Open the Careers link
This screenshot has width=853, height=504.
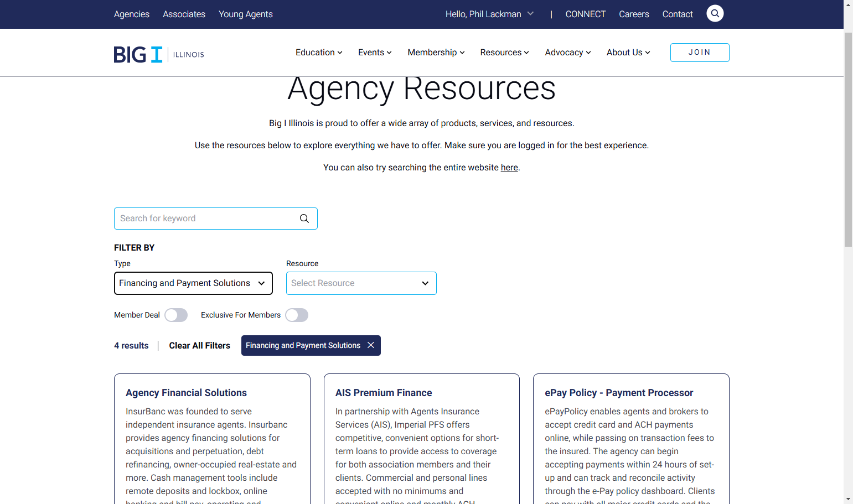[634, 14]
